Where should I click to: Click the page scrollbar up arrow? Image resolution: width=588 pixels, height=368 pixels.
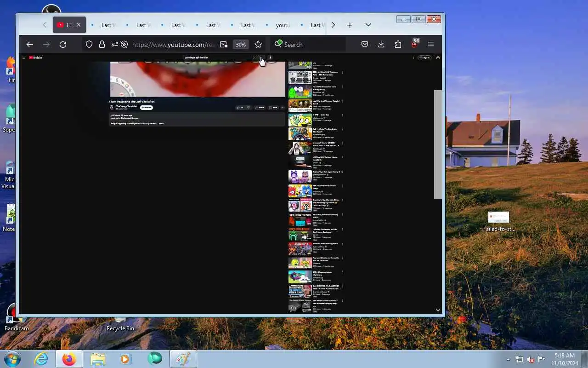click(x=438, y=57)
